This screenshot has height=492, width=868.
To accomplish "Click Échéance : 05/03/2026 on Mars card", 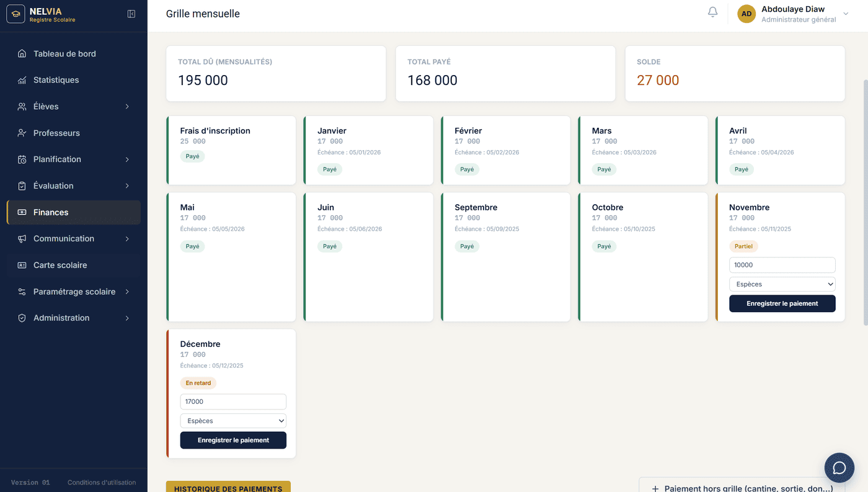I will 624,152.
